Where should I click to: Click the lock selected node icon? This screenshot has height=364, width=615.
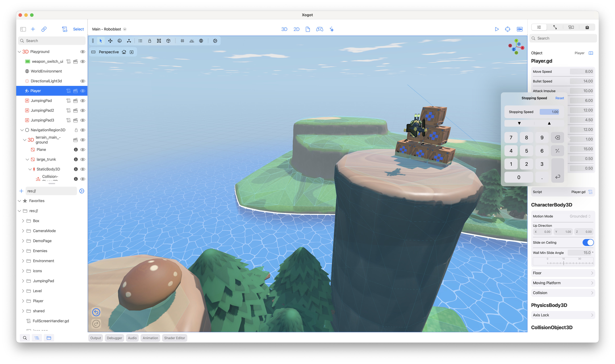coord(149,41)
